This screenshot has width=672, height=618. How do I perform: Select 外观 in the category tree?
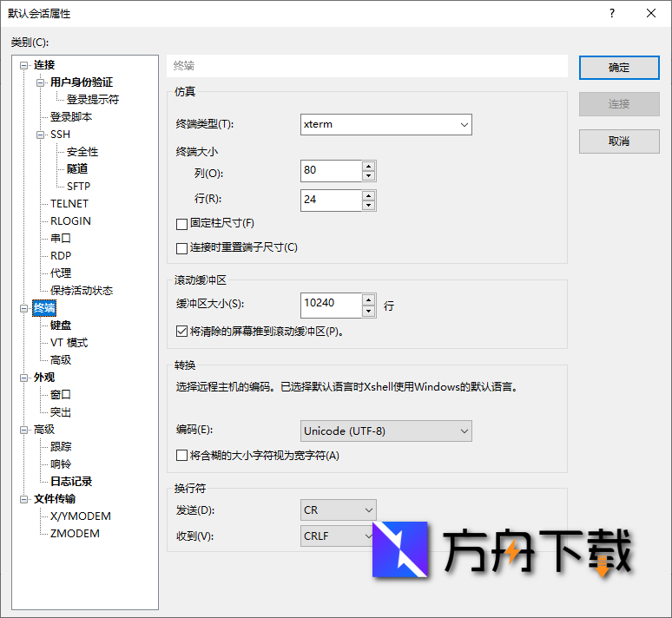(x=44, y=378)
